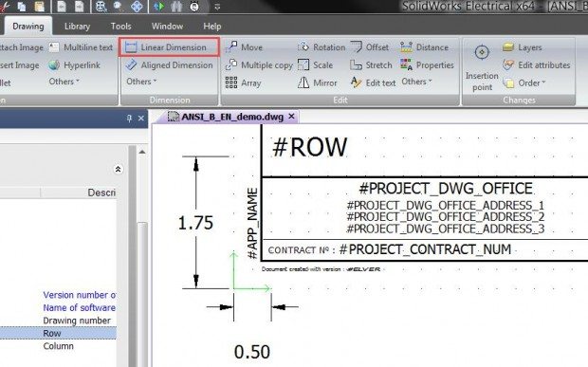This screenshot has width=588, height=367.
Task: Click the #APP_NAME vertical text
Action: click(252, 224)
